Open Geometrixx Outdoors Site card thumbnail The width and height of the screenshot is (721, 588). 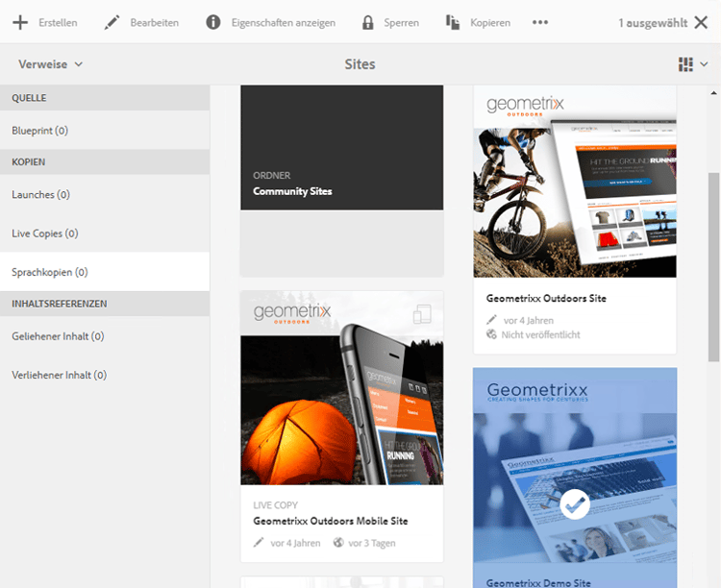[575, 182]
